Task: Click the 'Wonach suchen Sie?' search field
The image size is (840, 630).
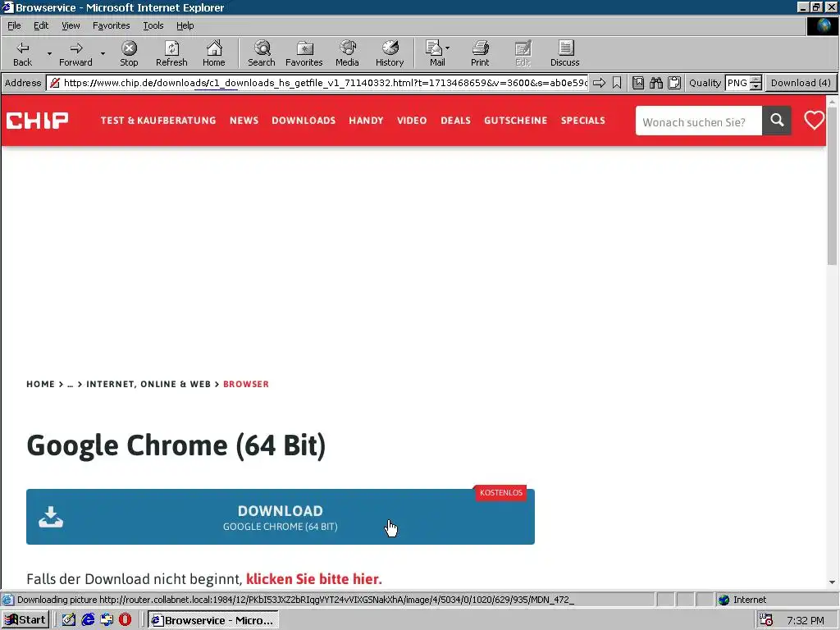Action: [x=699, y=121]
